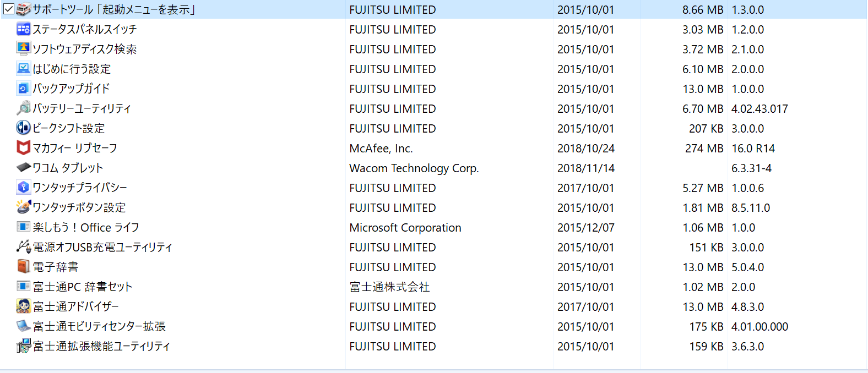
Task: Click the McAfee マカフィー リブセーフ shield icon
Action: point(23,148)
